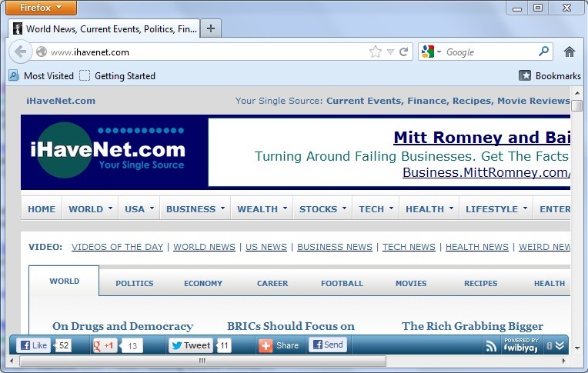Click the scroll left arrow

pyautogui.click(x=12, y=361)
